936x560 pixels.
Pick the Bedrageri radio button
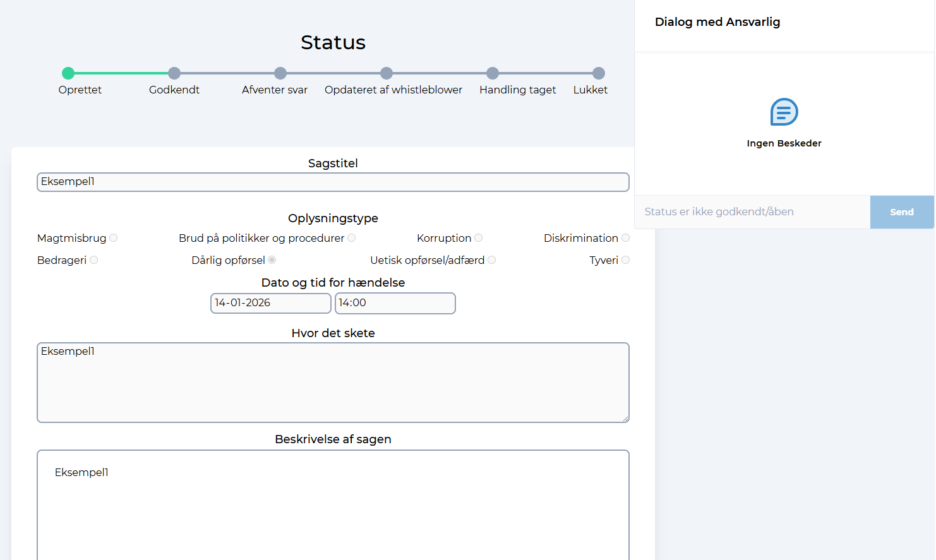pyautogui.click(x=94, y=260)
